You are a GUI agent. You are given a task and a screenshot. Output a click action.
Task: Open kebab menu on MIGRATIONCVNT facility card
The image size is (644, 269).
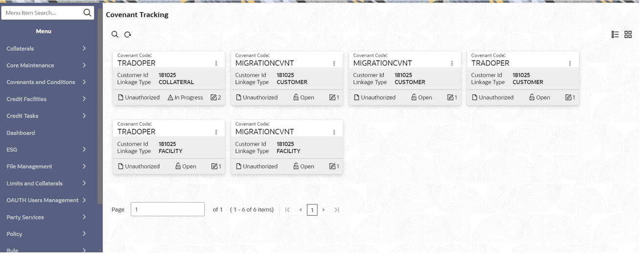334,132
